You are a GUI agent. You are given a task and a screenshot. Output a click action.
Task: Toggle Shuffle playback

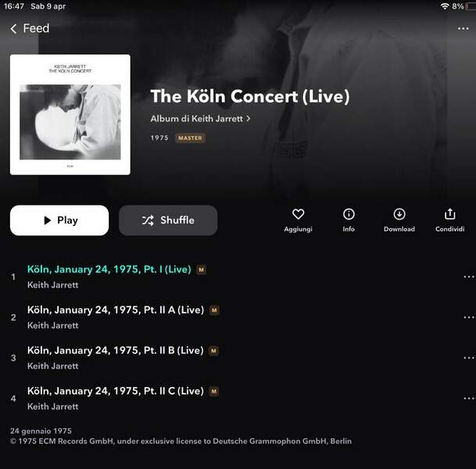[x=168, y=220]
